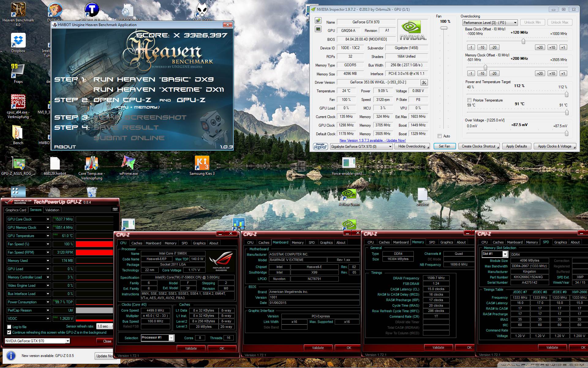Click the fan speed slider handle
This screenshot has width=588, height=368.
tap(444, 28)
